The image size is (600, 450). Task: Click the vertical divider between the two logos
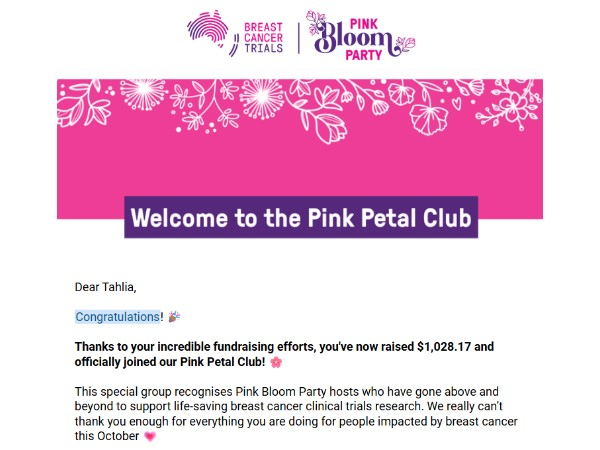[298, 38]
